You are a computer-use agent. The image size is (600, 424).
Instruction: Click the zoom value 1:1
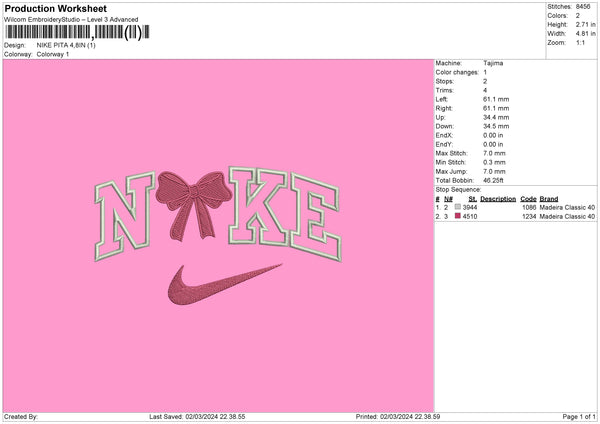(x=580, y=43)
